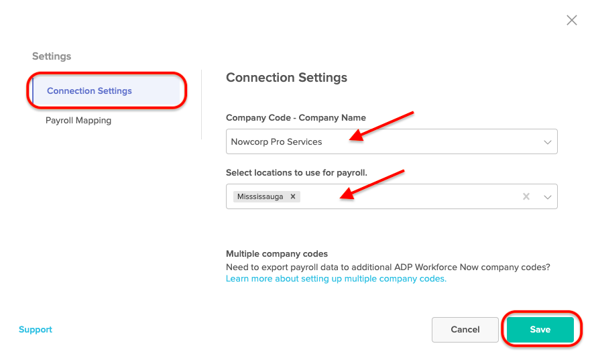Expand the payroll locations dropdown chevron
Image resolution: width=594 pixels, height=364 pixels.
[x=548, y=196]
